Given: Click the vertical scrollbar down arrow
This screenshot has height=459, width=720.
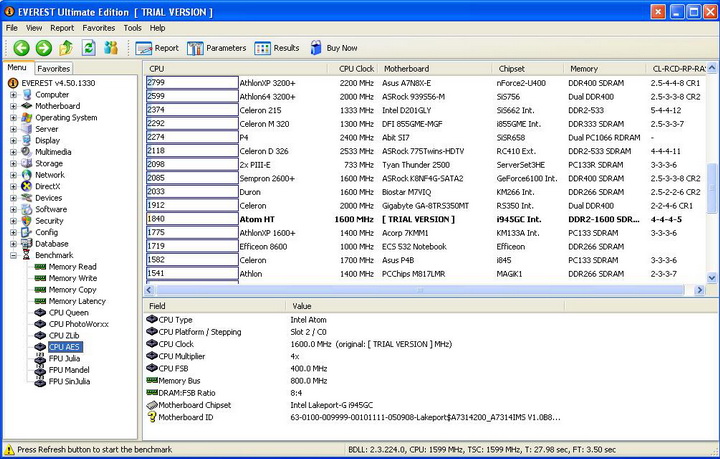Looking at the screenshot, I should [x=712, y=278].
